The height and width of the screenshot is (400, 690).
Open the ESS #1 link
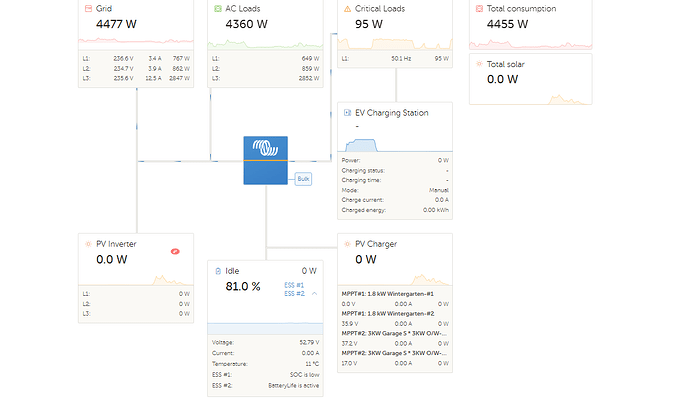point(294,285)
